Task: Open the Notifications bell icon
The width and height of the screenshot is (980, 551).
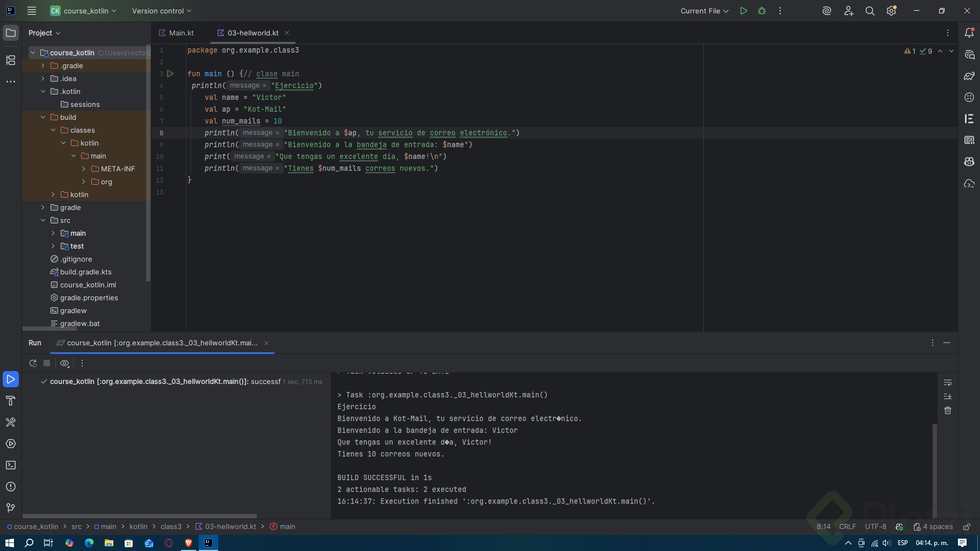Action: point(969,33)
